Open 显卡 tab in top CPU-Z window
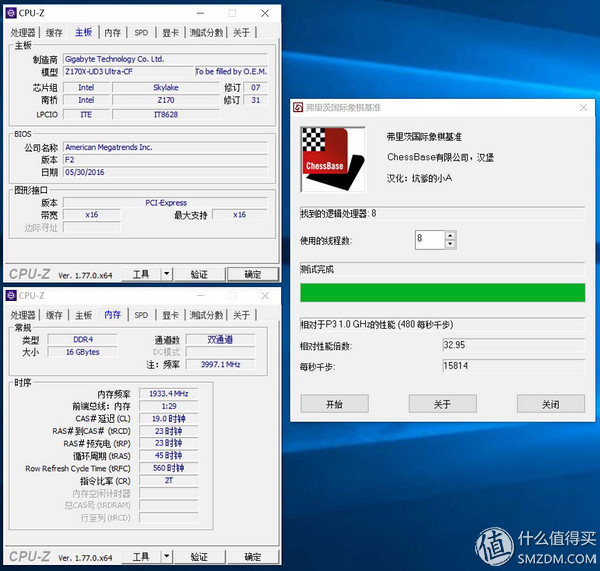 coord(170,33)
